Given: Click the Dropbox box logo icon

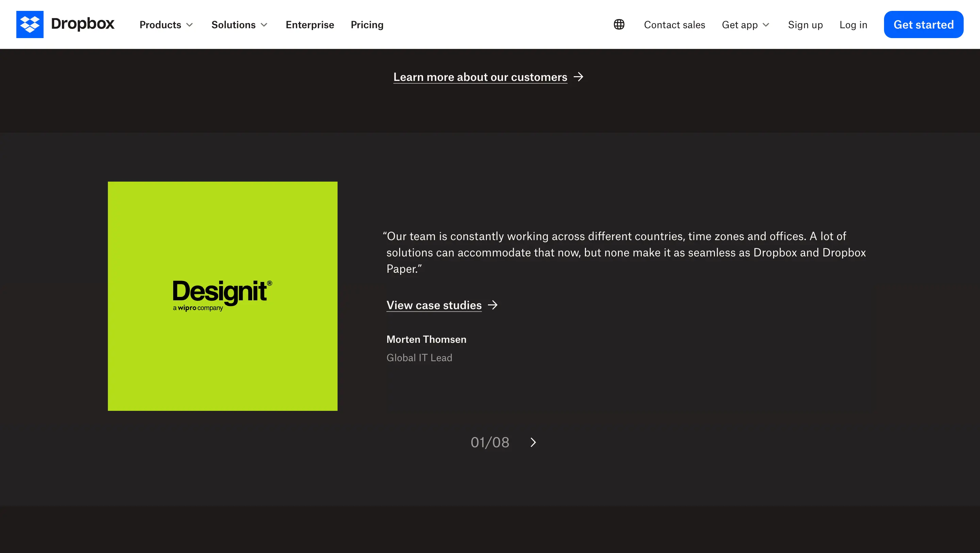Looking at the screenshot, I should click(x=30, y=24).
